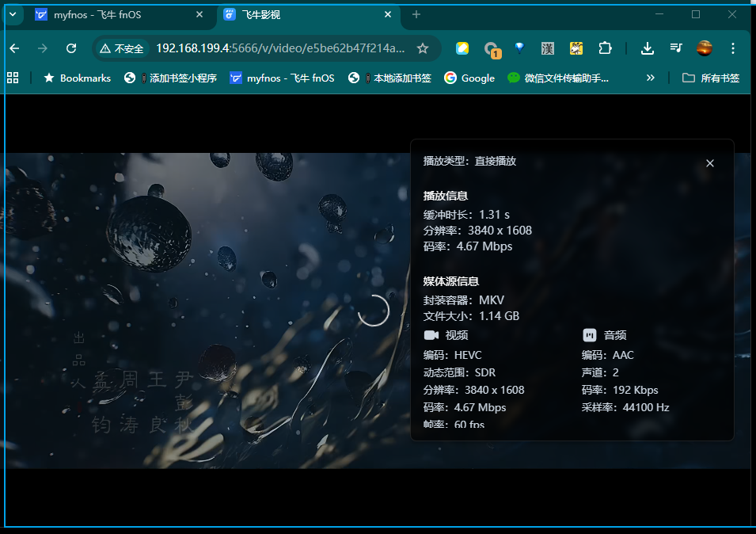
Task: Close the playback info panel
Action: pos(709,163)
